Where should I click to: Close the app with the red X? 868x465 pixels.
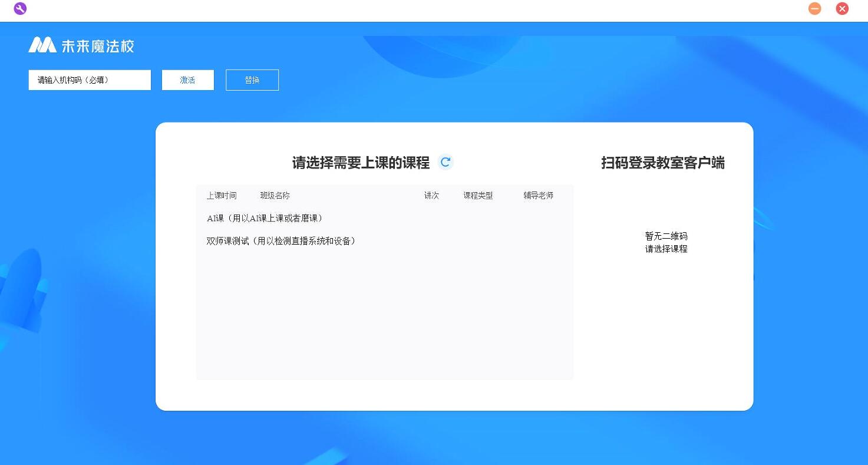[842, 9]
